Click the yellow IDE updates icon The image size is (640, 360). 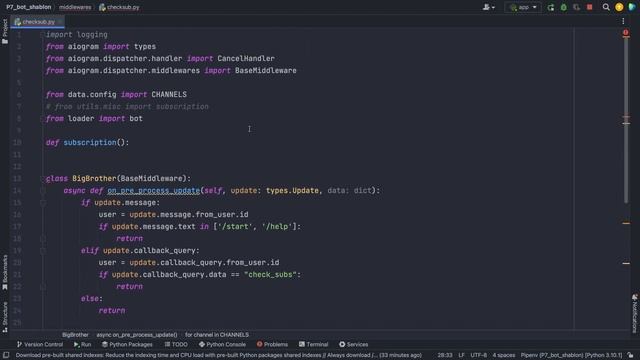[x=619, y=7]
